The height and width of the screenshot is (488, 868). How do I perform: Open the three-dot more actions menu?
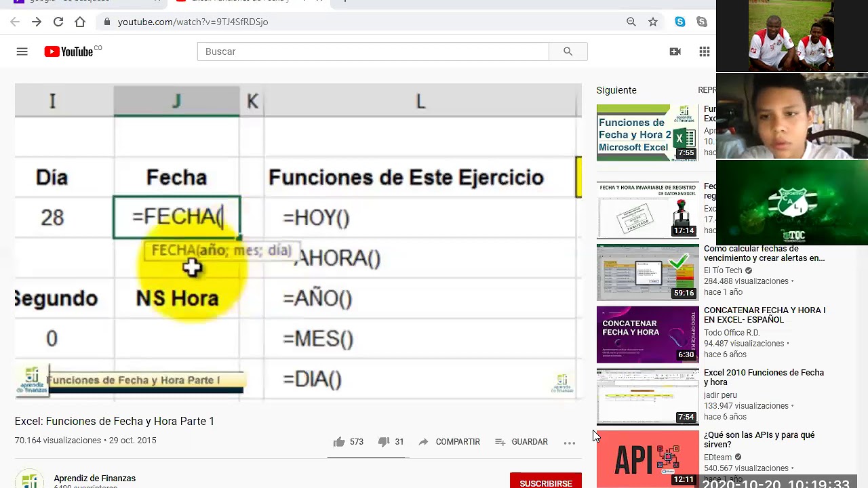(x=570, y=443)
